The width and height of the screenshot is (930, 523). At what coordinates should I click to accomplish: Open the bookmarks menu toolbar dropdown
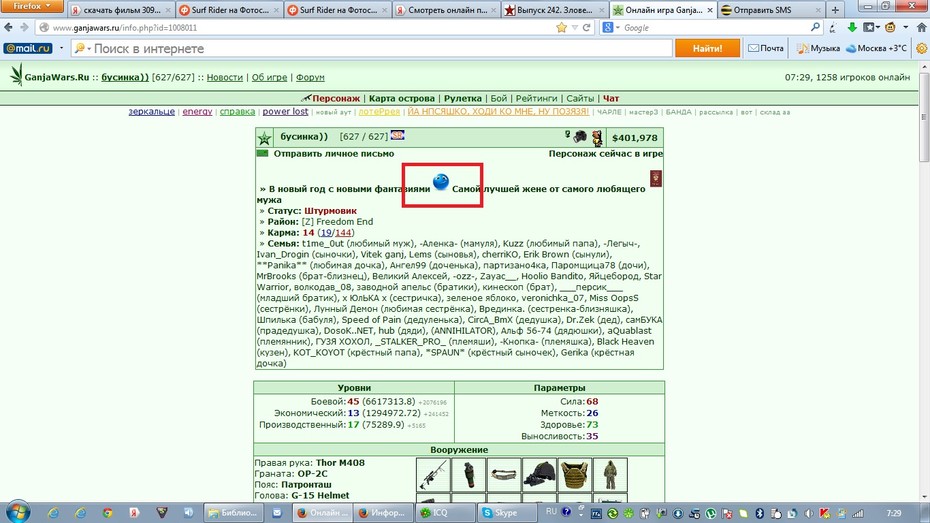[x=870, y=27]
